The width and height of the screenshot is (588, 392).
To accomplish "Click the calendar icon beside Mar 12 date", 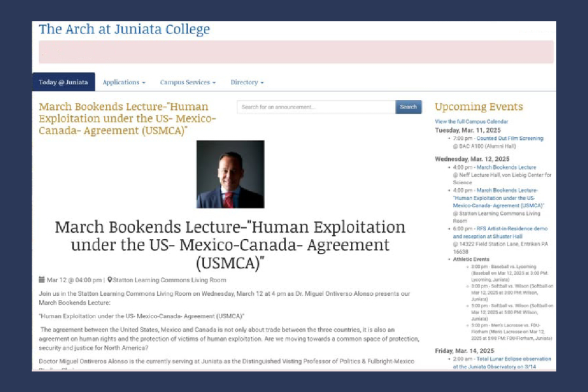I will tap(42, 280).
